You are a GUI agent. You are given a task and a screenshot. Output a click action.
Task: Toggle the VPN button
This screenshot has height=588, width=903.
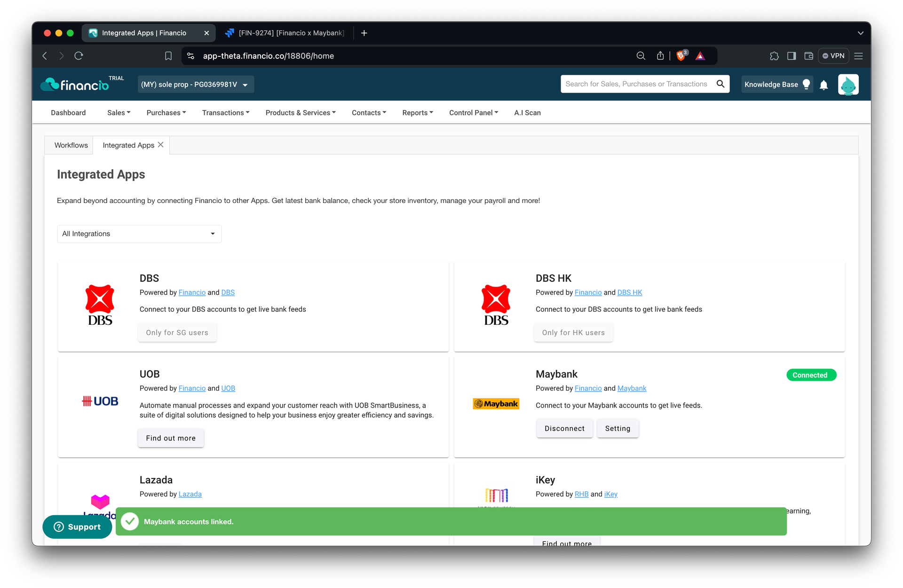tap(833, 56)
